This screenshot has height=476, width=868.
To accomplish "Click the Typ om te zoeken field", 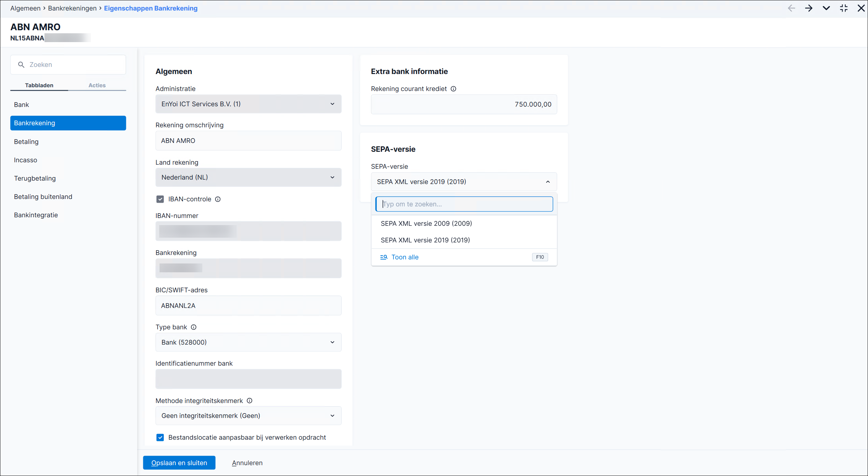I will click(464, 204).
